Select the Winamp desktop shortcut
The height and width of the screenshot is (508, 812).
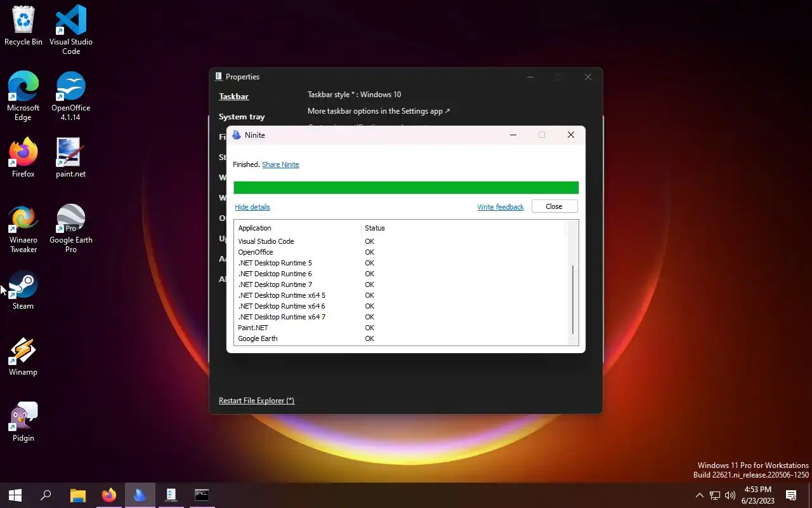(x=23, y=356)
